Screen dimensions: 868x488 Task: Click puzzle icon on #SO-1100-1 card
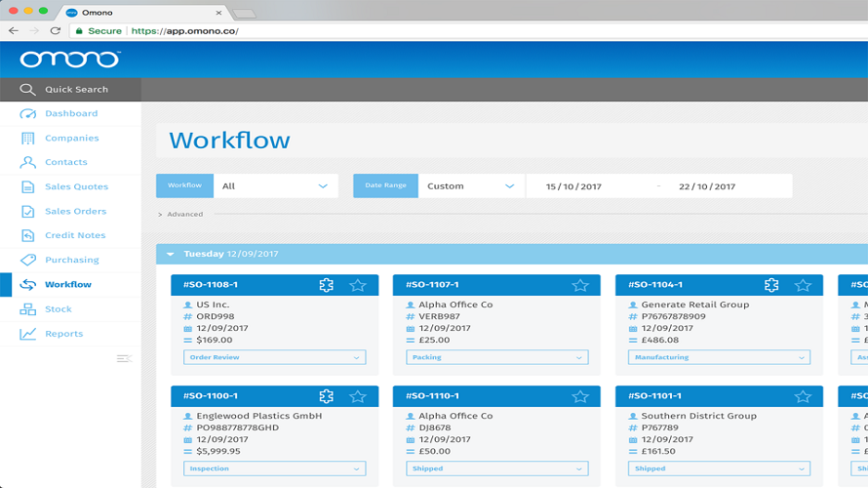(326, 396)
